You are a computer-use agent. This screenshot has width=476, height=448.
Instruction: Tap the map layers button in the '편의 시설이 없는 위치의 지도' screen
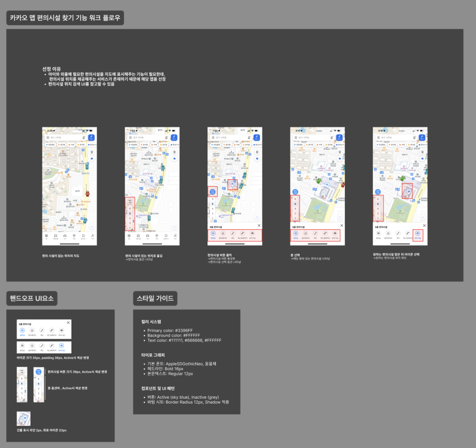click(92, 159)
